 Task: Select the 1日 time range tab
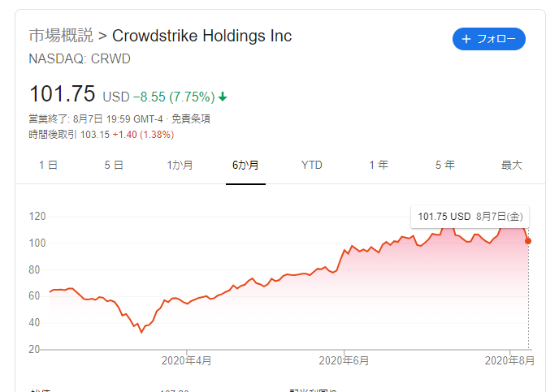point(48,166)
